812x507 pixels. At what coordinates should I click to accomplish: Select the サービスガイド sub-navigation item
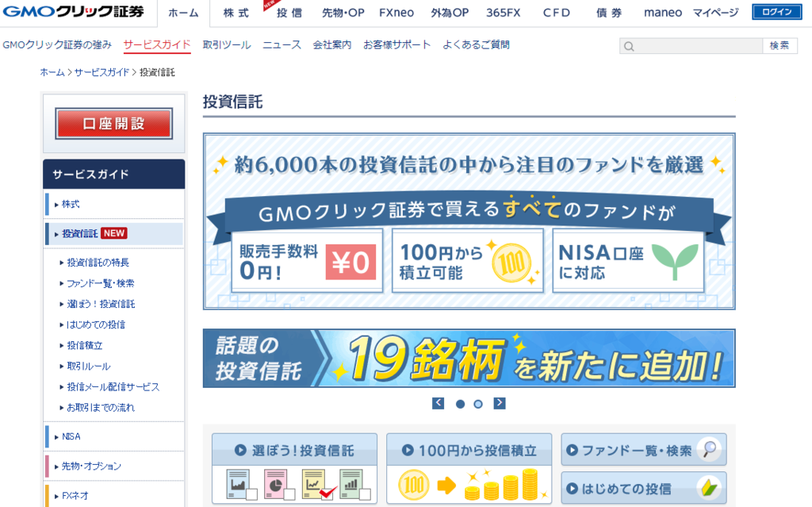(x=157, y=45)
